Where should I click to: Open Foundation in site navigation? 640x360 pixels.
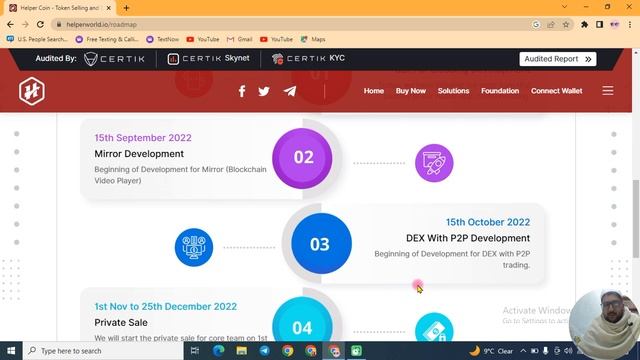[500, 91]
